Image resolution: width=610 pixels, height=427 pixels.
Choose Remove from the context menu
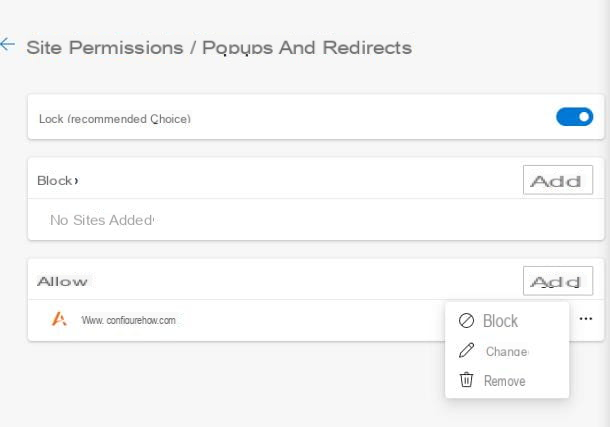pos(505,380)
